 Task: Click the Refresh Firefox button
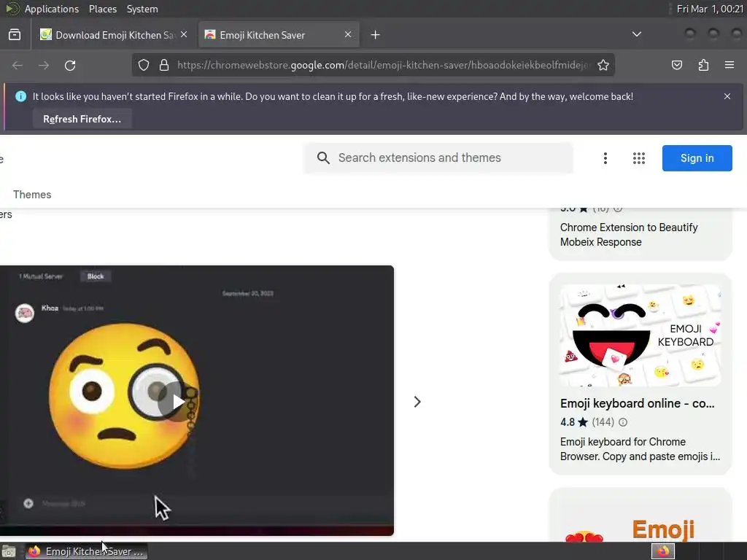82,119
